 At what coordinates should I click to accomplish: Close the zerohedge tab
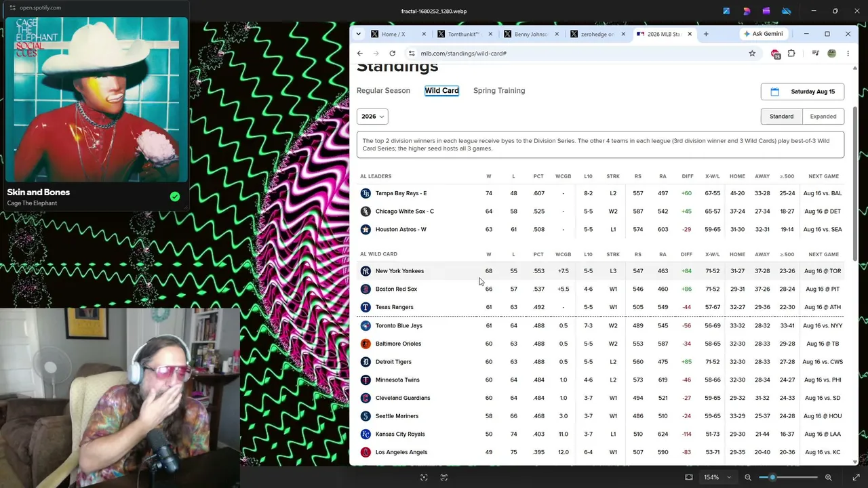click(x=623, y=34)
